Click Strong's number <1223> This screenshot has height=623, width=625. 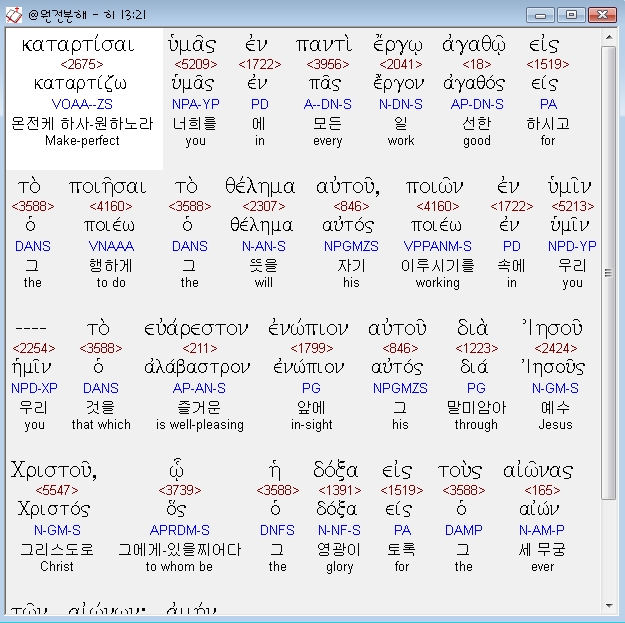click(x=477, y=348)
